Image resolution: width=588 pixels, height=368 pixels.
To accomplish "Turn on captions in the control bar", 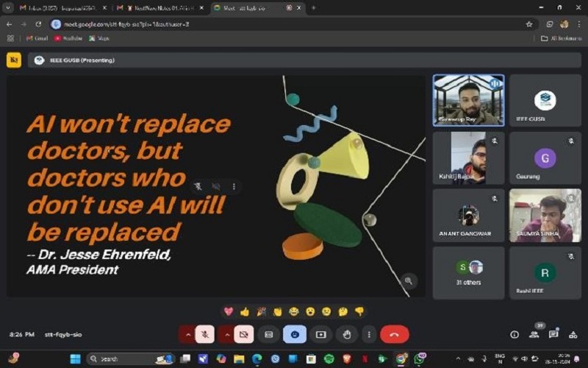I will tap(269, 334).
